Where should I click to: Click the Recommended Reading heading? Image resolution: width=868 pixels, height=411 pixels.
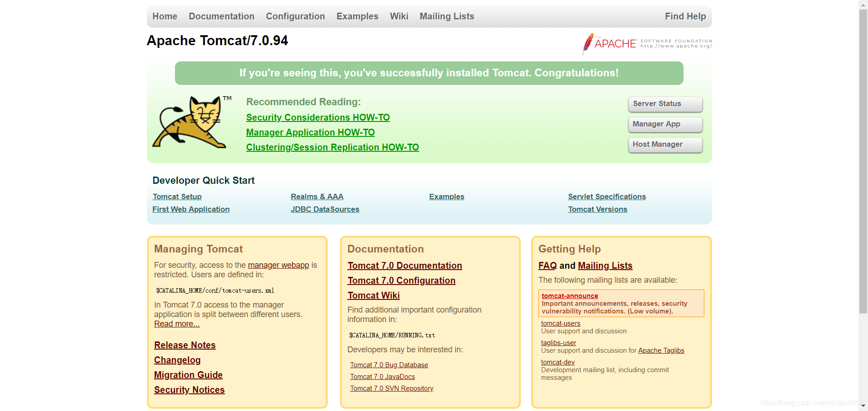[x=303, y=102]
